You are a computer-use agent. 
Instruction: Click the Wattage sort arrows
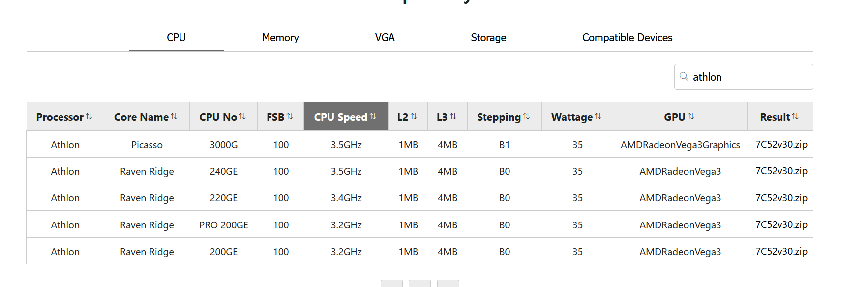pos(598,117)
